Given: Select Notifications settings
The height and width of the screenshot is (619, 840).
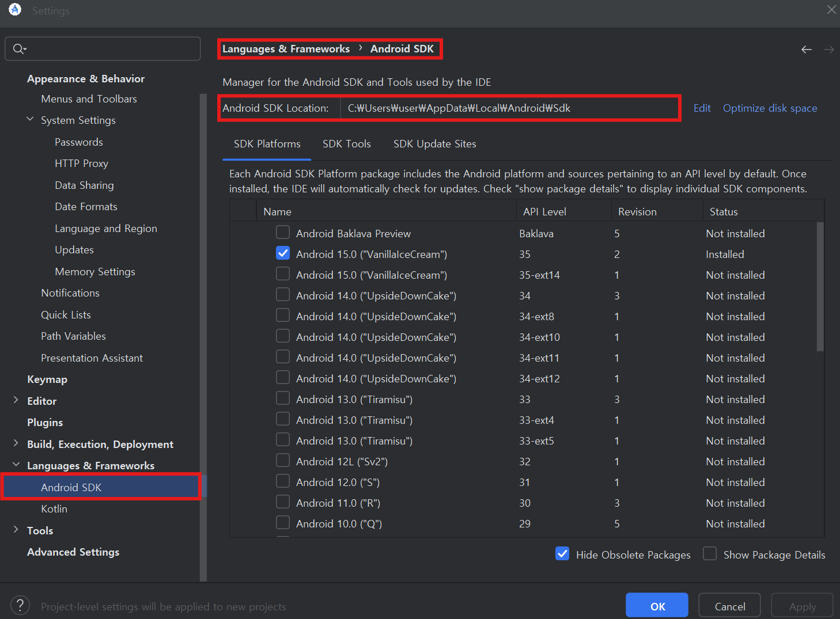Looking at the screenshot, I should click(x=70, y=293).
